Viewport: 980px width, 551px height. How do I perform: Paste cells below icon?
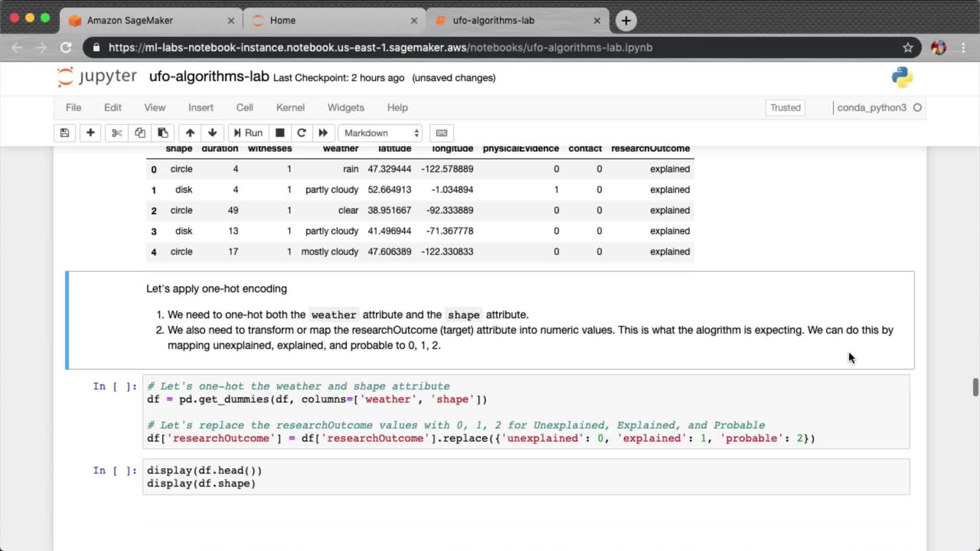(163, 133)
